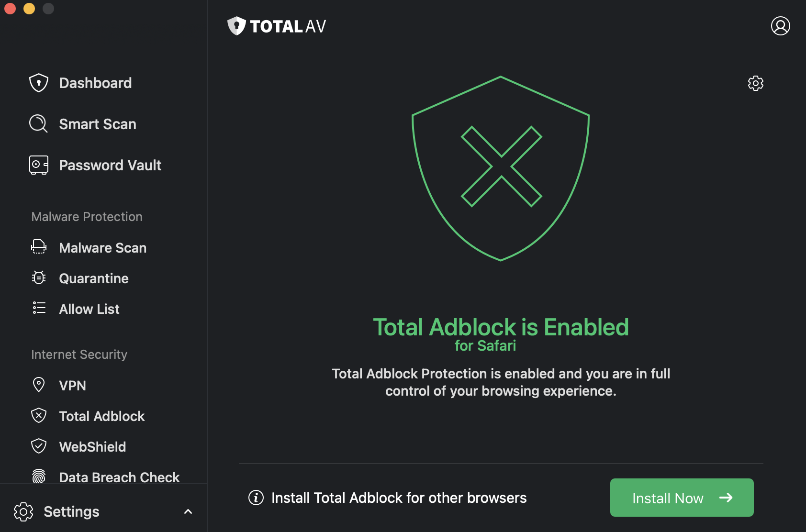This screenshot has width=806, height=532.
Task: Click the TotalAV logo in header
Action: pos(277,26)
